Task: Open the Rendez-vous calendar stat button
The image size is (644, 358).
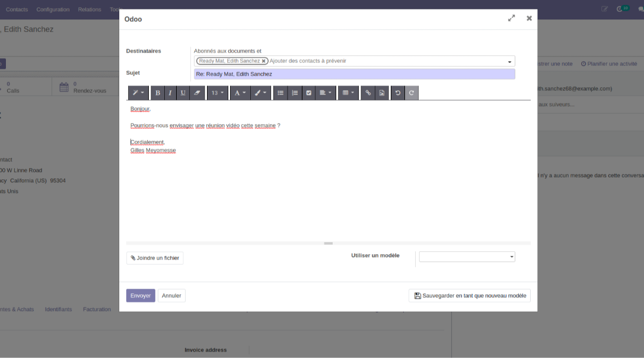Action: 85,87
